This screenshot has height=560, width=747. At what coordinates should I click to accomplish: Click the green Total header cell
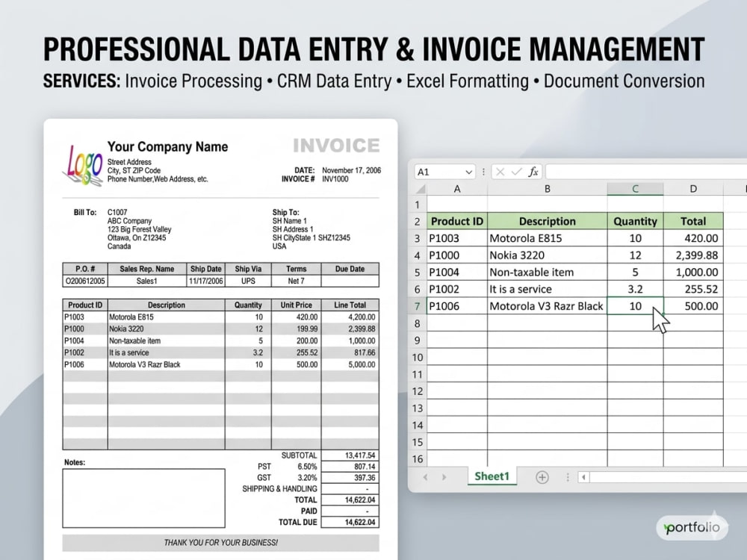[693, 221]
